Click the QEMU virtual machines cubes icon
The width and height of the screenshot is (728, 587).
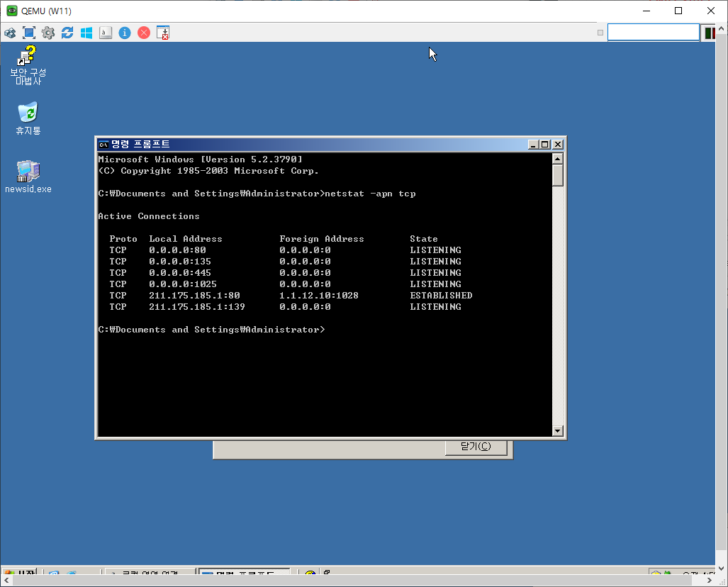10,33
